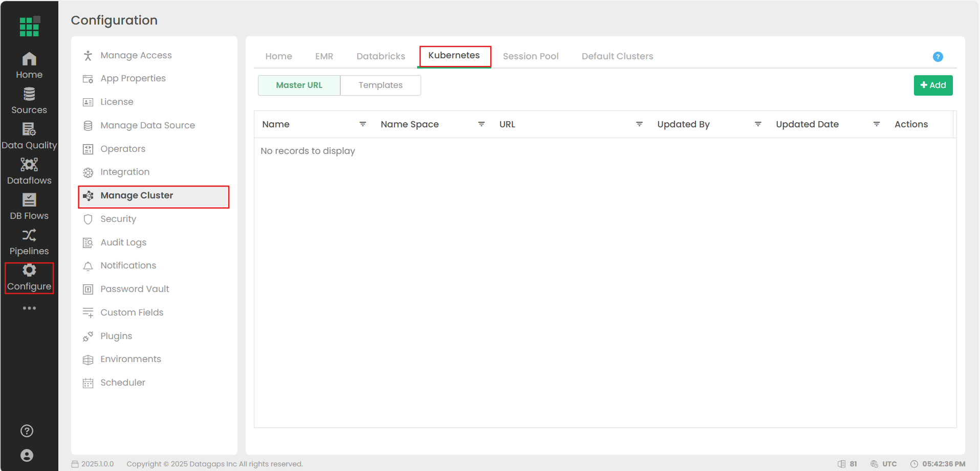
Task: Click the green Add button
Action: [x=933, y=85]
